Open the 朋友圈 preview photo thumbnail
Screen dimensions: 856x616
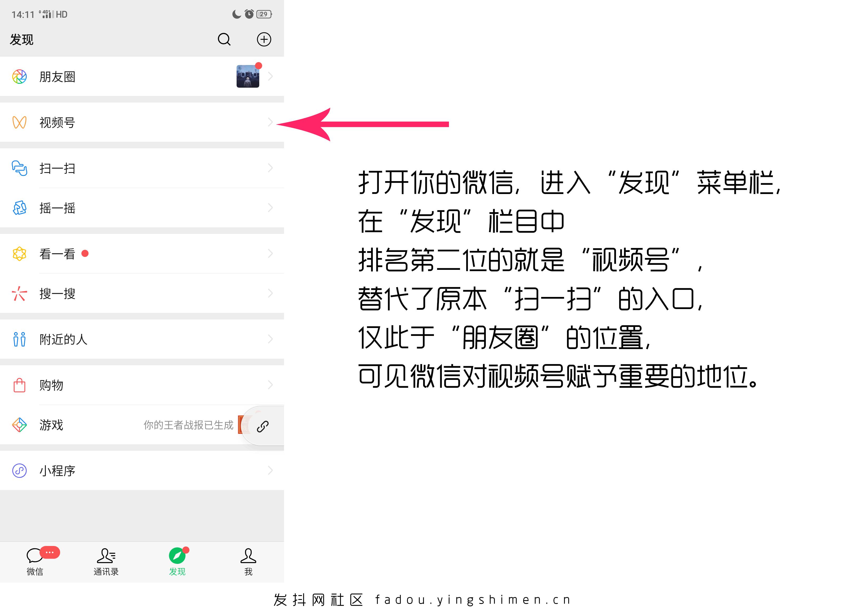(248, 76)
